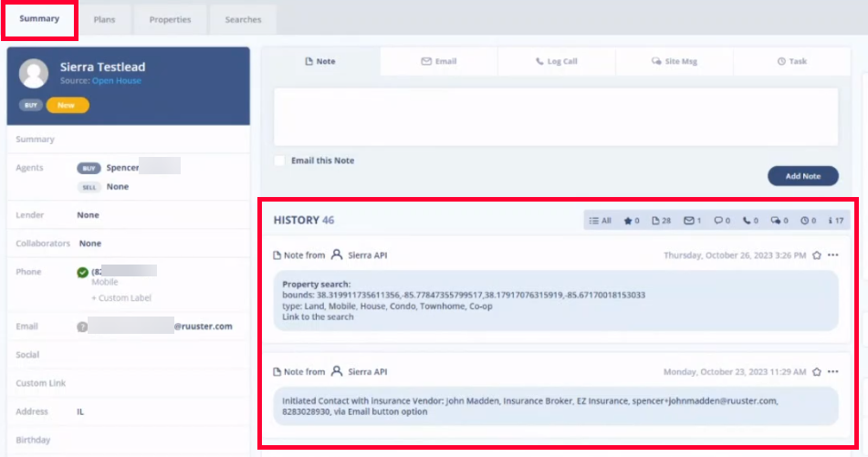Image resolution: width=868 pixels, height=457 pixels.
Task: Open the Link to the search
Action: [x=318, y=317]
